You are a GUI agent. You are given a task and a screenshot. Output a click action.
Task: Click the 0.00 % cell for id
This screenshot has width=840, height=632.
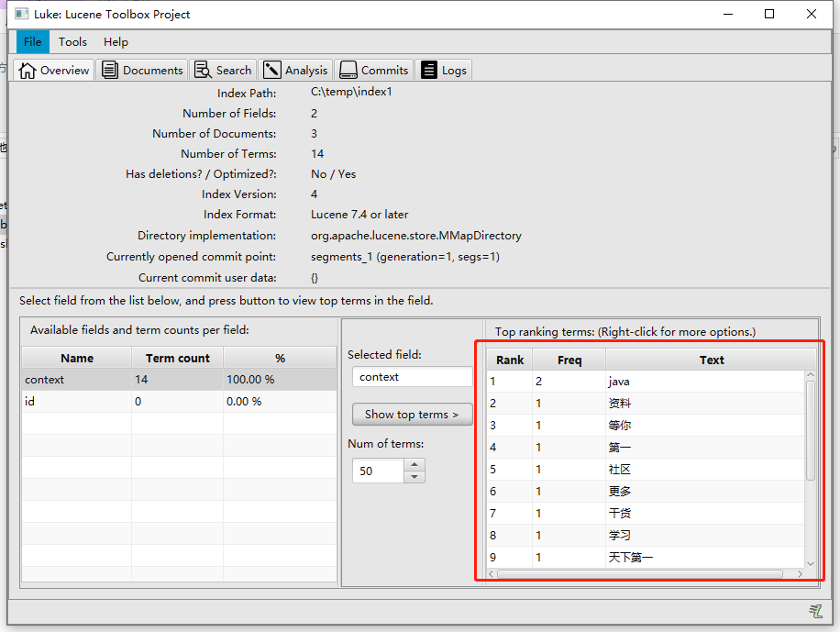pyautogui.click(x=280, y=402)
